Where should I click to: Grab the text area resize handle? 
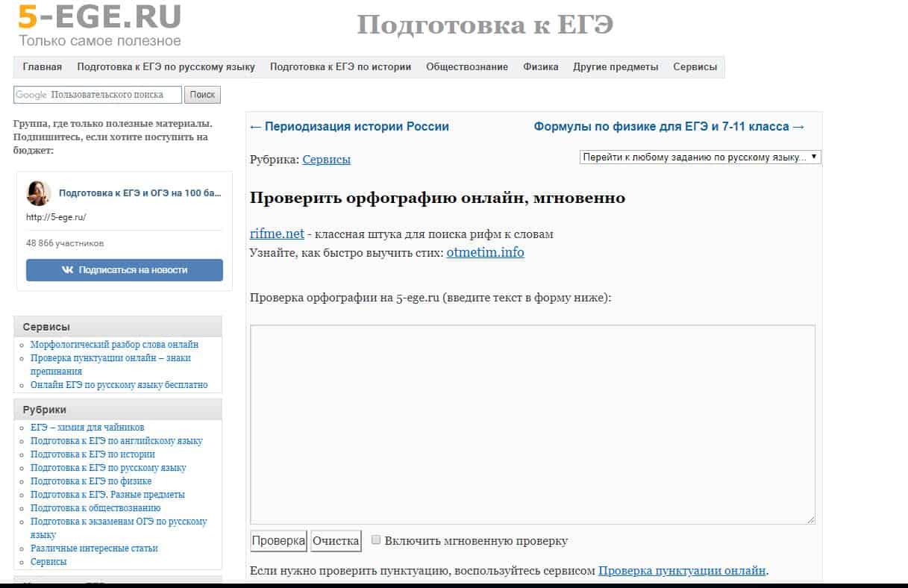(810, 519)
